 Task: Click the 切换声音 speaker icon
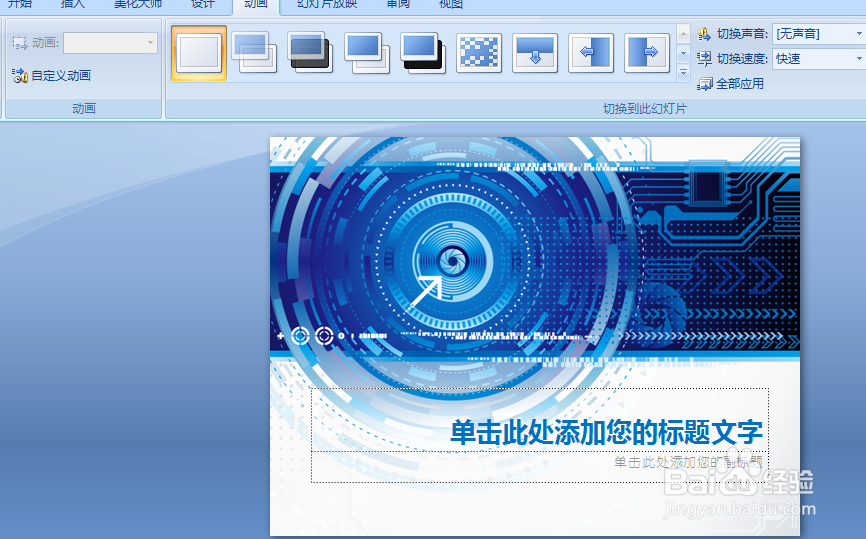click(x=704, y=34)
